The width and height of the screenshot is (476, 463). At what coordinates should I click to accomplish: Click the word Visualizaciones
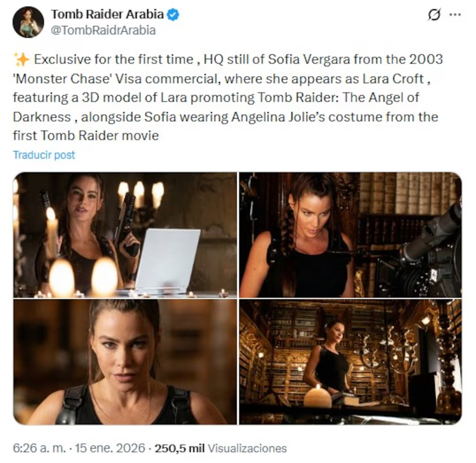point(247,448)
